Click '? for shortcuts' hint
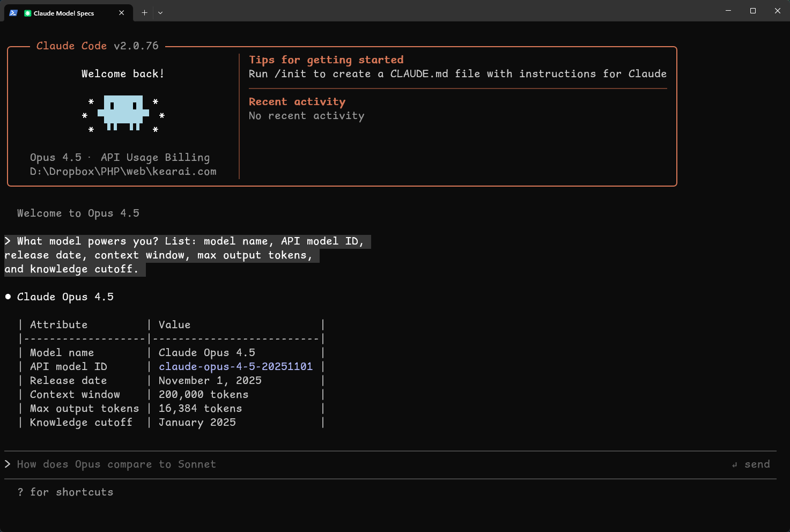The height and width of the screenshot is (532, 790). (x=65, y=492)
